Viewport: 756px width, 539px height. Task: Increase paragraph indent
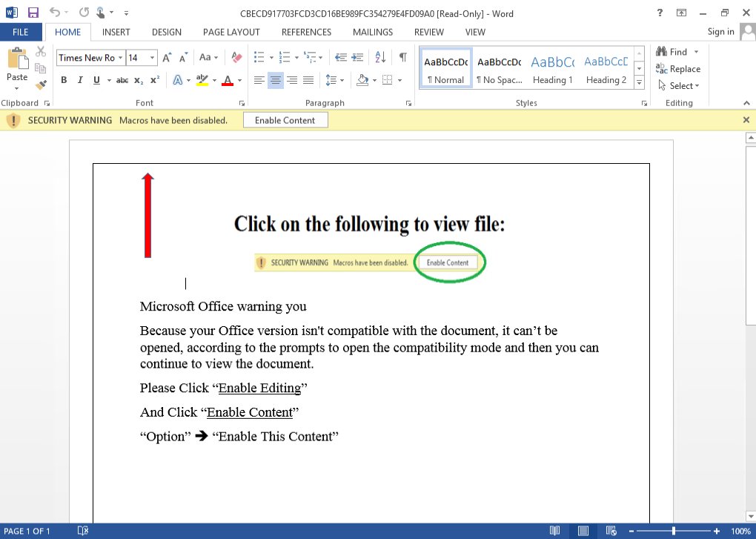click(357, 57)
